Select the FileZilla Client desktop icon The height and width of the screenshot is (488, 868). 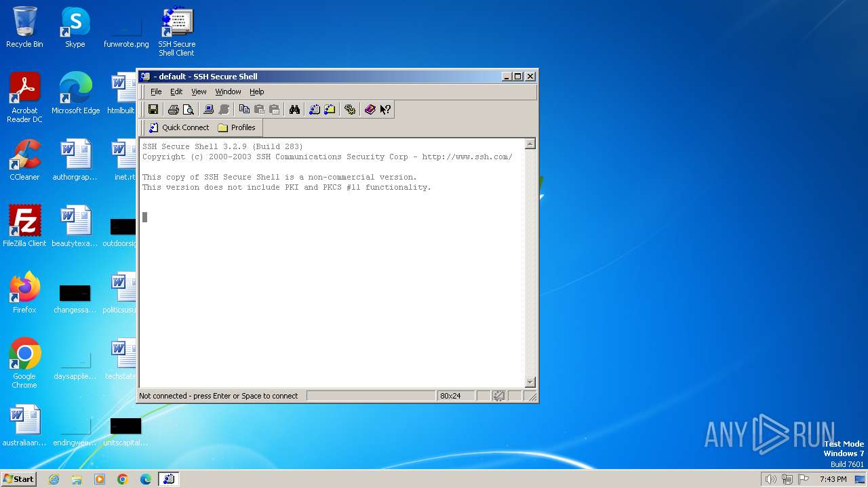point(24,226)
